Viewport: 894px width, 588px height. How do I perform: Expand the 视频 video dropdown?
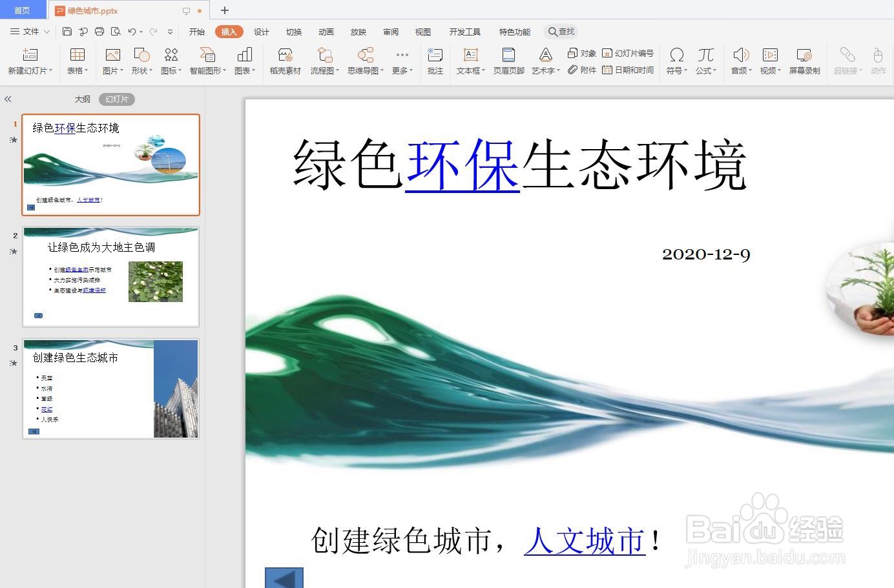(779, 71)
